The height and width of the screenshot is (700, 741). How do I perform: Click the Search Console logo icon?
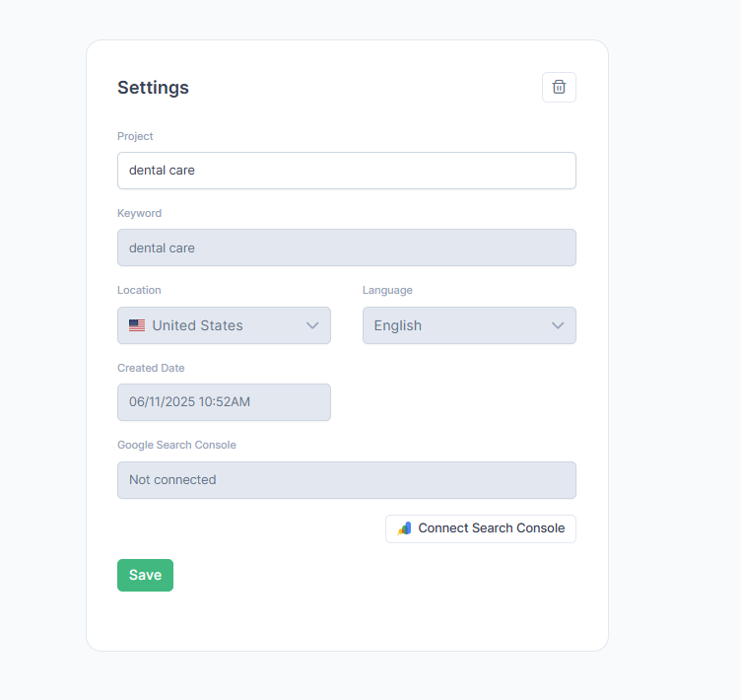click(404, 528)
